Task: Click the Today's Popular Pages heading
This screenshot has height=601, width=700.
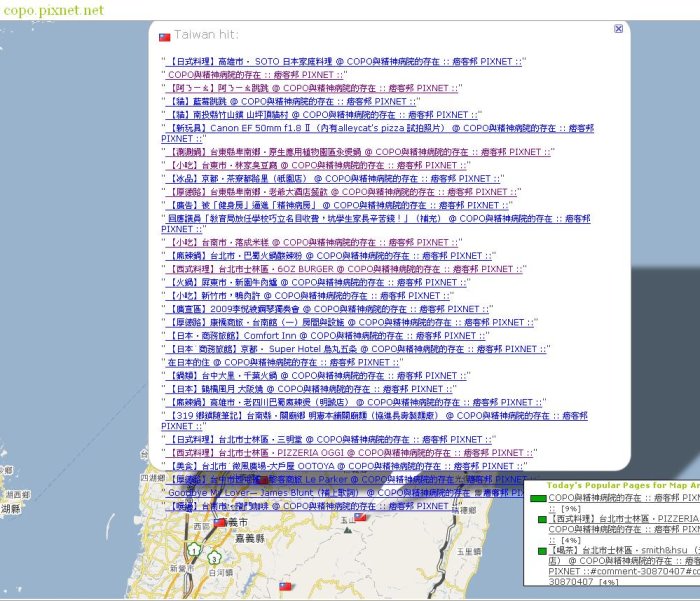Action: [623, 486]
